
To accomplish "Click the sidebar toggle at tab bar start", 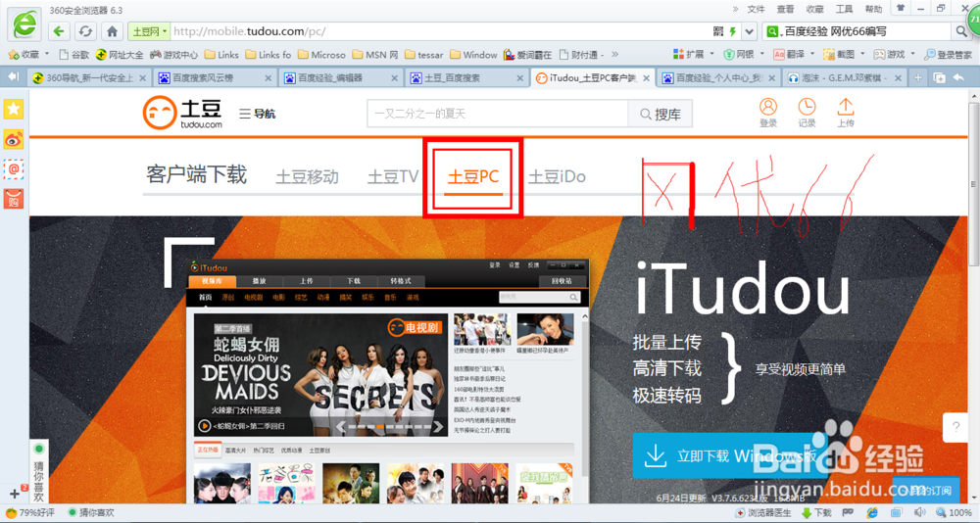I will coord(13,76).
